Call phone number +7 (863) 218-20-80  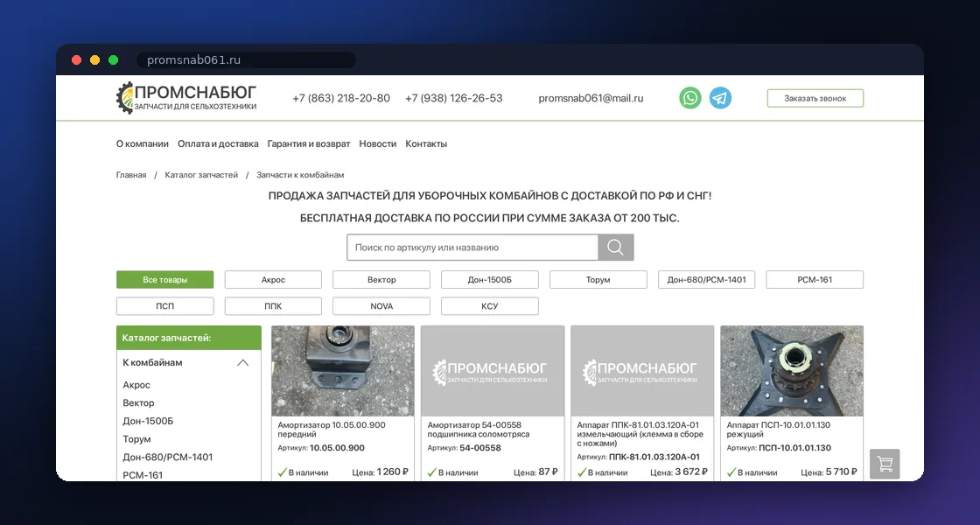[x=341, y=98]
